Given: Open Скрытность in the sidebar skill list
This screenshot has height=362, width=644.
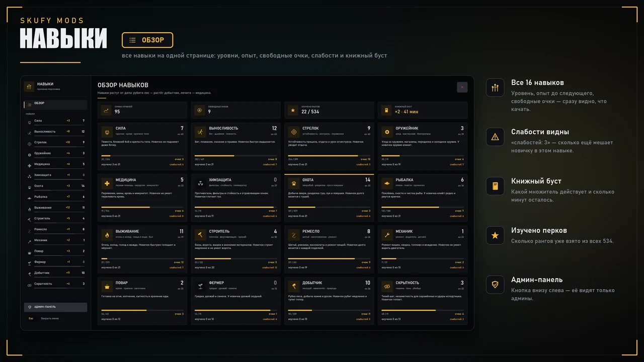Looking at the screenshot, I should (x=55, y=284).
